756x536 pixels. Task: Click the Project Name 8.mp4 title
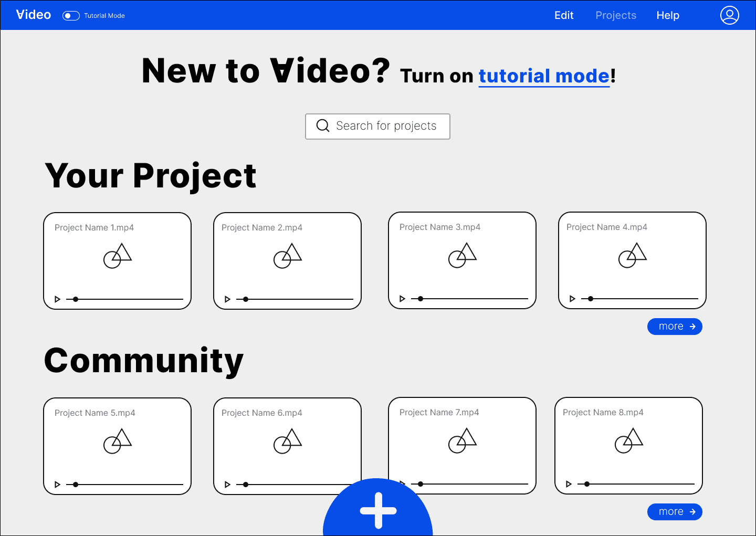[603, 413]
